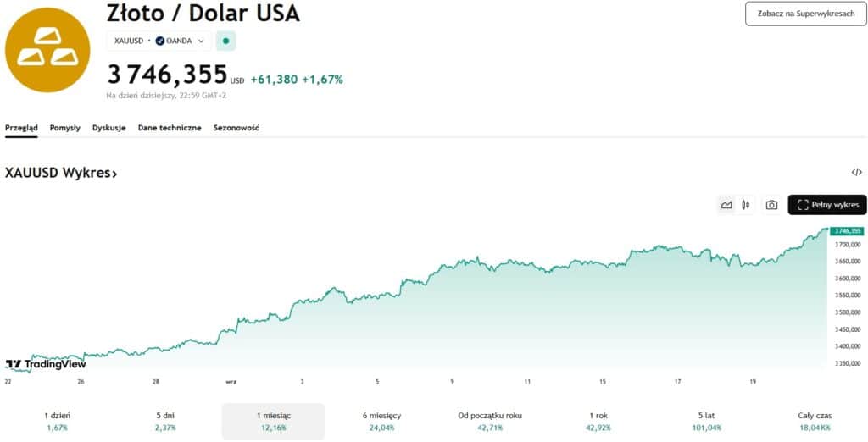Expand the XAUUSD Wykres heading arrow
This screenshot has width=868, height=442.
pos(114,174)
